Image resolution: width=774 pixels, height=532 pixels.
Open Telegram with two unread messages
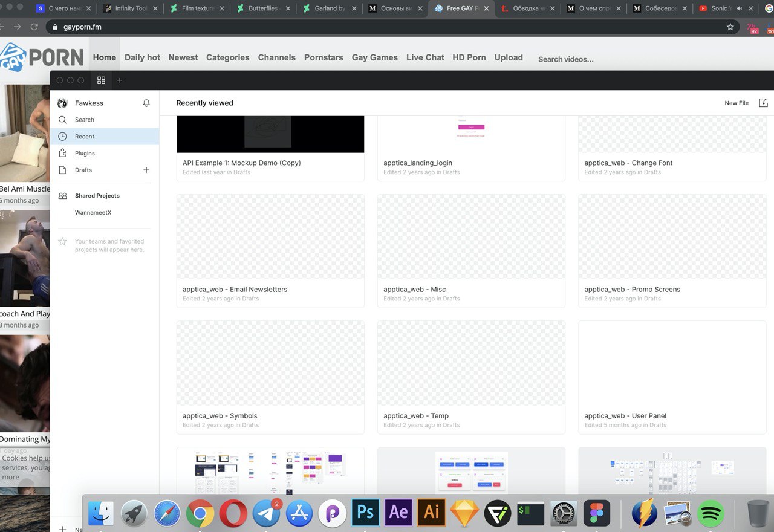(266, 513)
